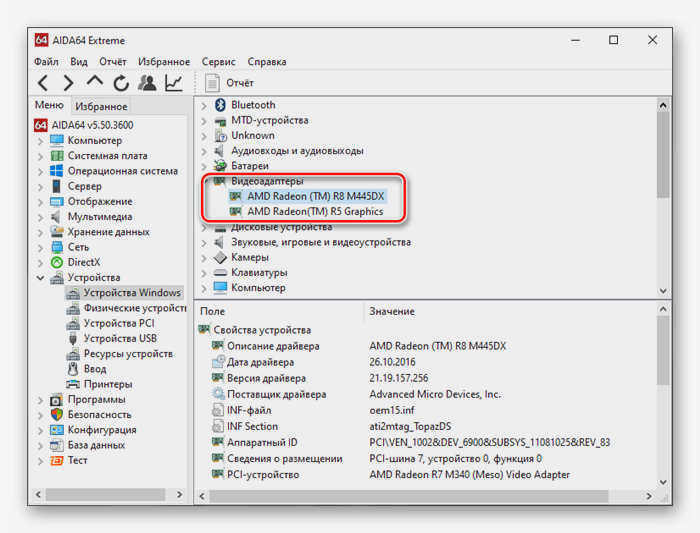The image size is (700, 533).
Task: Go up one level with the up arrow
Action: pyautogui.click(x=95, y=81)
